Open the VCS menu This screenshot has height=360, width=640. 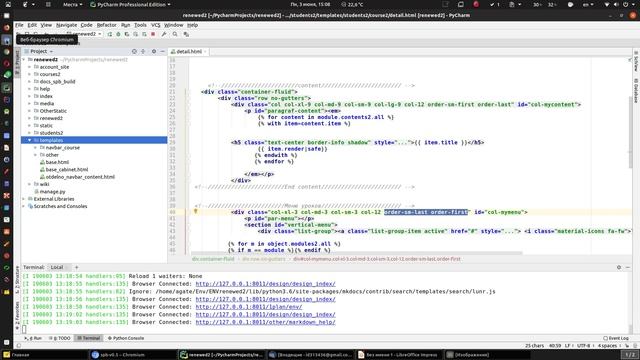[156, 25]
